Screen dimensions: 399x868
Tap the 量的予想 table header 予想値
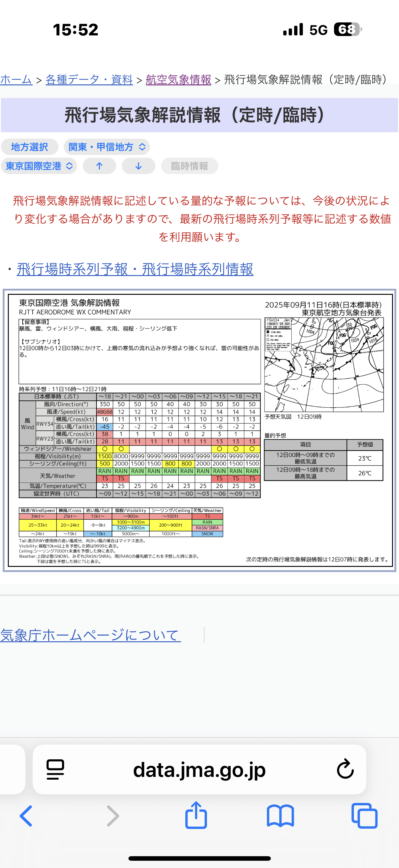365,445
